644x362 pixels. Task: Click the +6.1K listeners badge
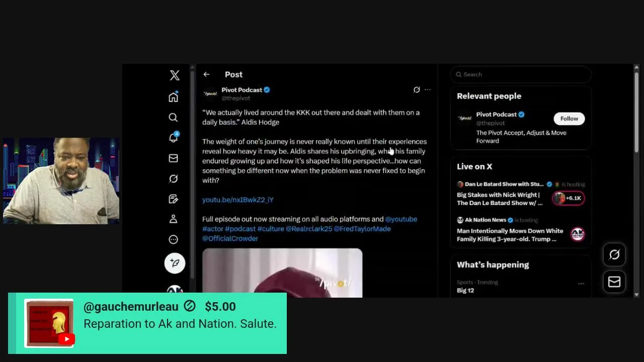(x=568, y=198)
